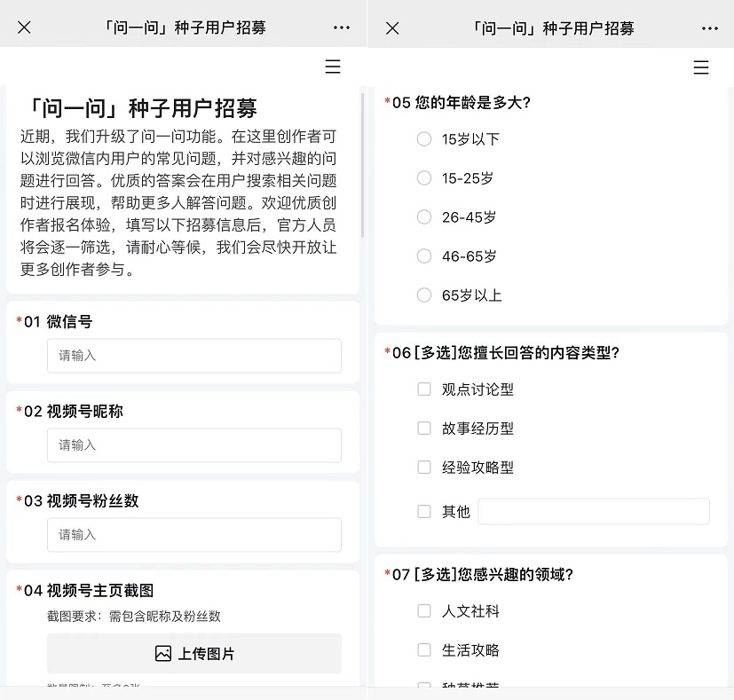Click the 微信号 input field
This screenshot has height=700, width=734.
193,356
